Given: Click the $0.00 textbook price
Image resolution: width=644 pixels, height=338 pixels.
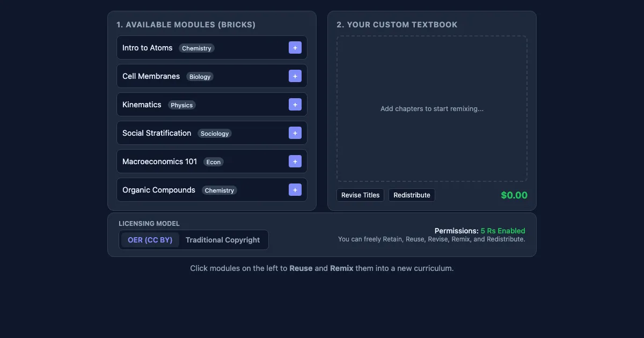Looking at the screenshot, I should click(x=514, y=195).
